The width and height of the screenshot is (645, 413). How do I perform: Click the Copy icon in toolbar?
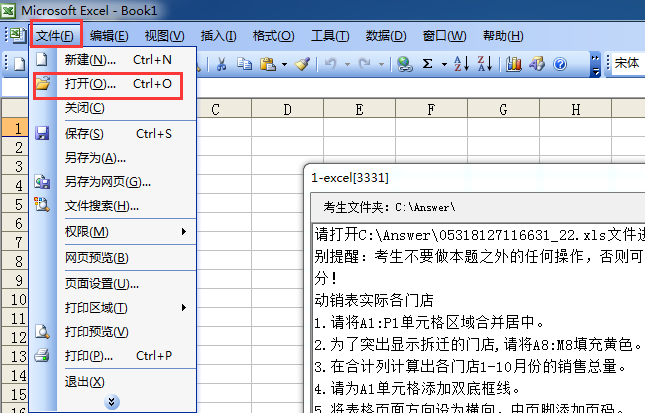tap(243, 64)
